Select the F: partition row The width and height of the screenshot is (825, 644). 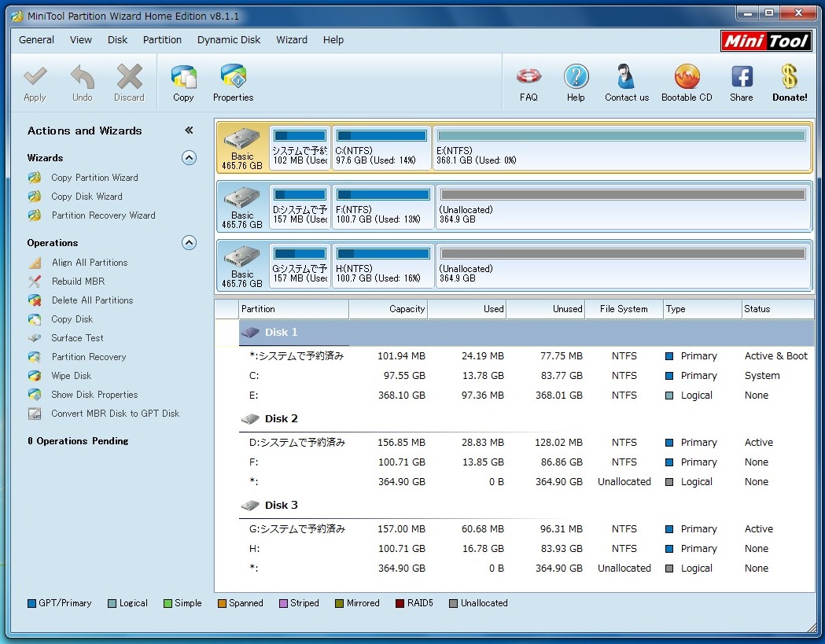coord(526,462)
